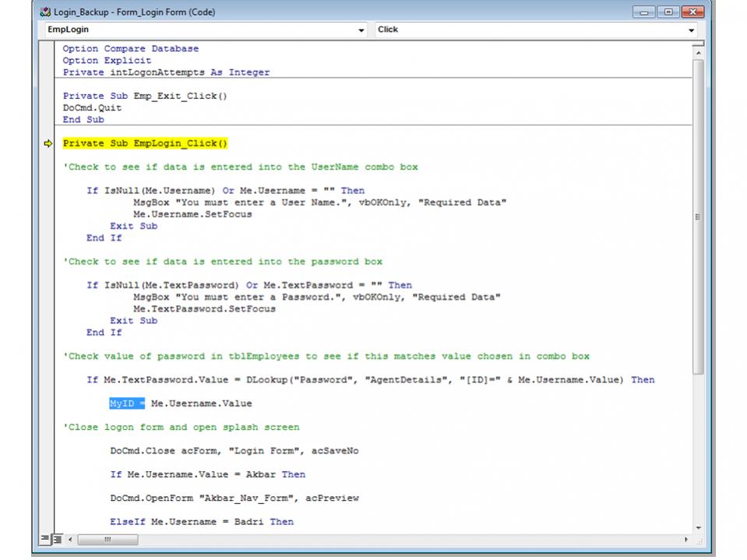Minimize the Login_Backup code window
Image resolution: width=747 pixels, height=560 pixels.
644,12
